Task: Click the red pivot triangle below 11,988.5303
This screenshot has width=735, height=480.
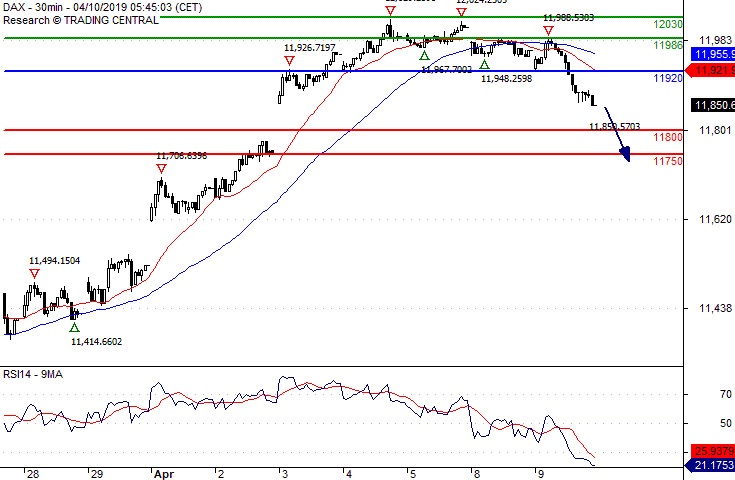Action: coord(548,31)
